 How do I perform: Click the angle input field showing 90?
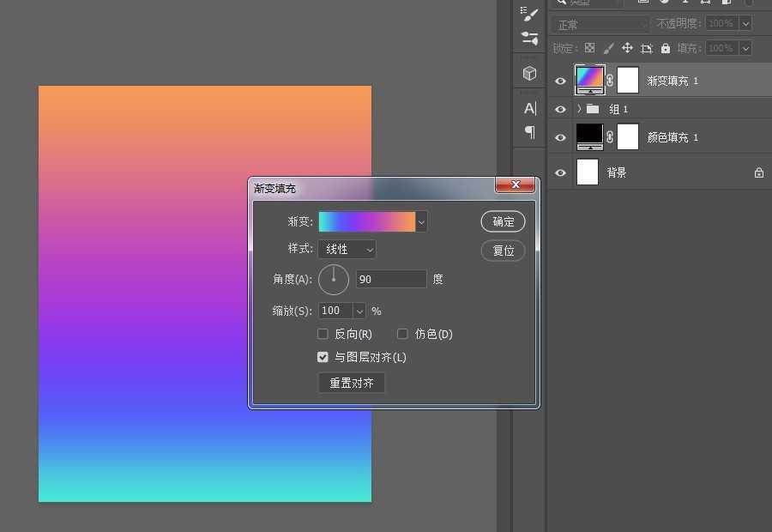[x=391, y=280]
